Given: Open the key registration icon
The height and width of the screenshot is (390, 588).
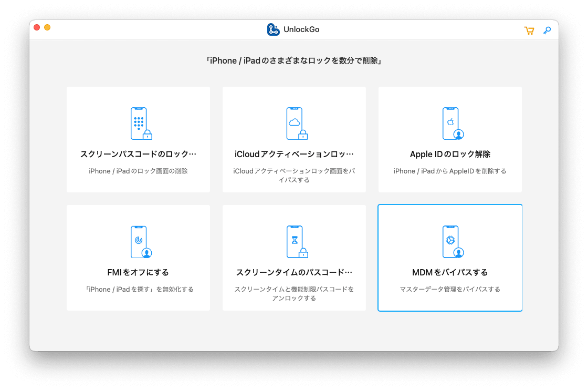Looking at the screenshot, I should point(547,30).
